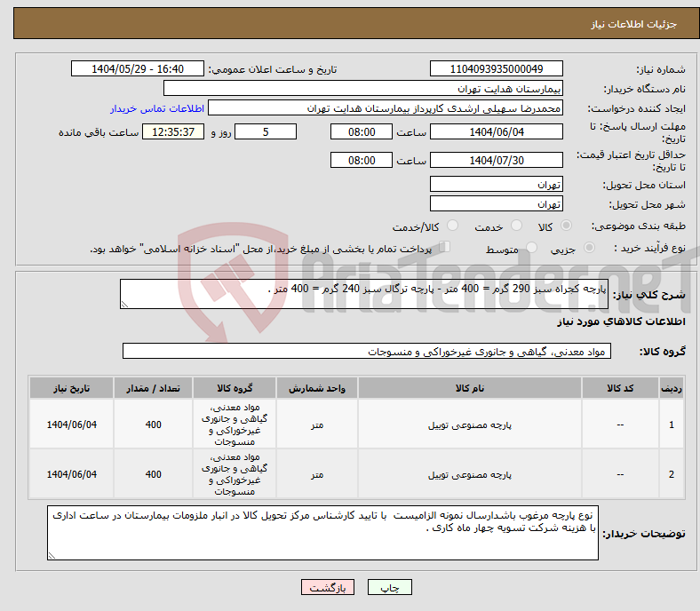Click the چاپ print button
This screenshot has height=611, width=700.
390,587
